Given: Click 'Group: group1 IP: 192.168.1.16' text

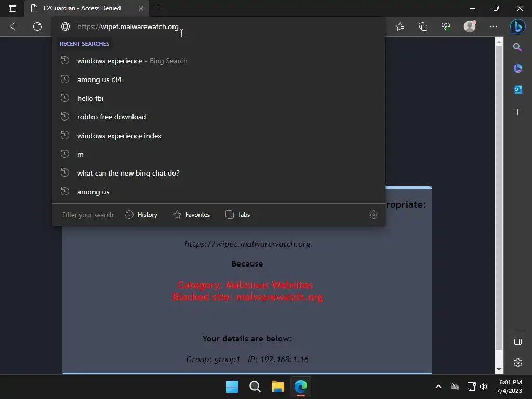Looking at the screenshot, I should 247,360.
